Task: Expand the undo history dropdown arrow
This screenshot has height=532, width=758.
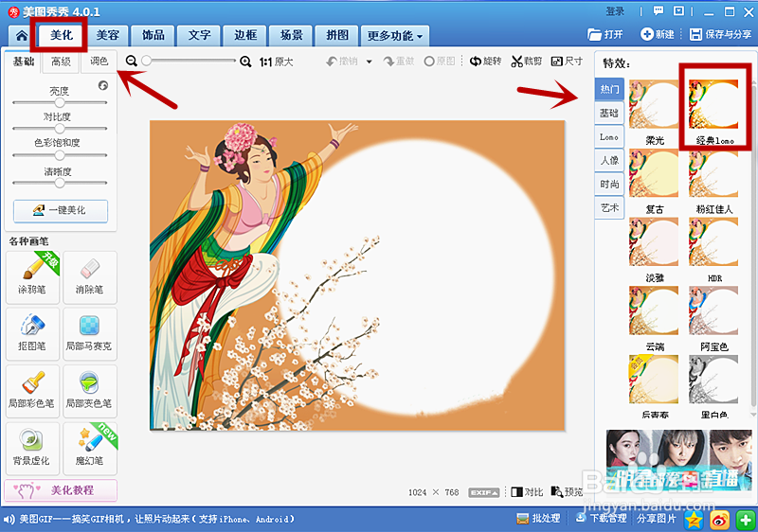Action: click(x=370, y=62)
